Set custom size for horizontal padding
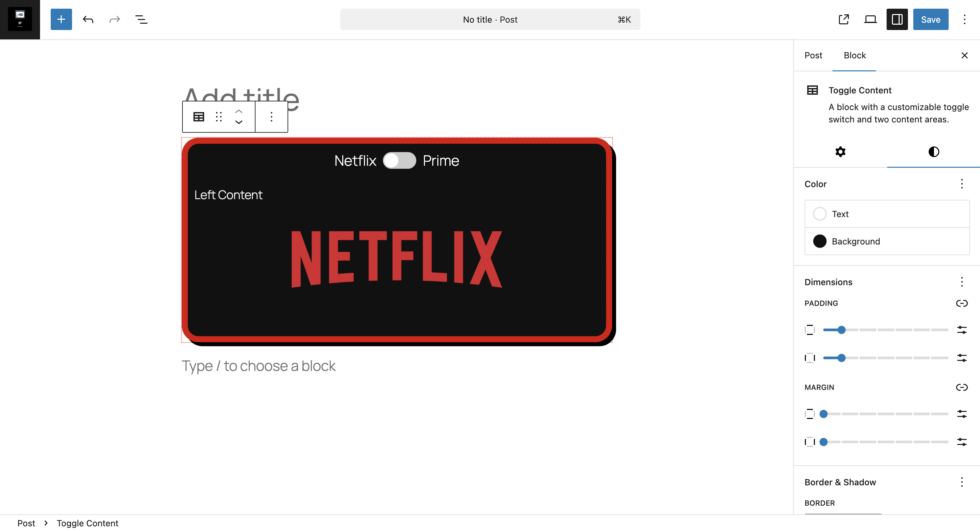The image size is (980, 531). 962,358
